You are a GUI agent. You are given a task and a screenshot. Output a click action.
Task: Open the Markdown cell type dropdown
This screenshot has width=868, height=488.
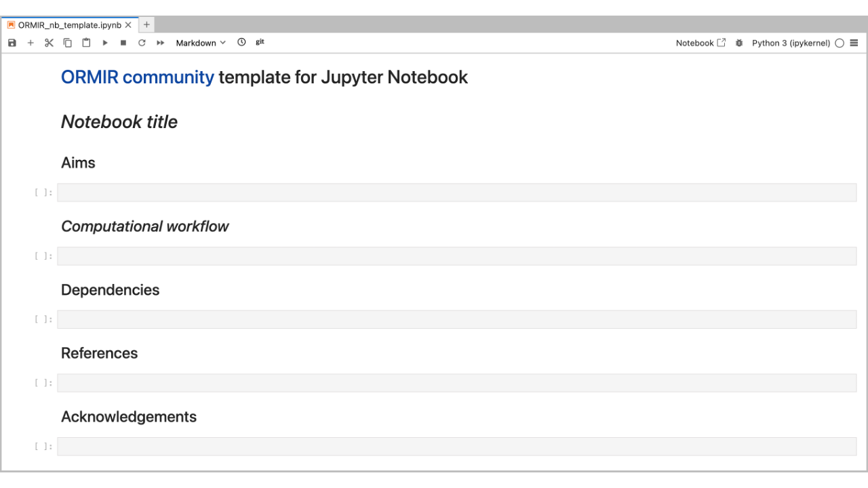tap(201, 43)
